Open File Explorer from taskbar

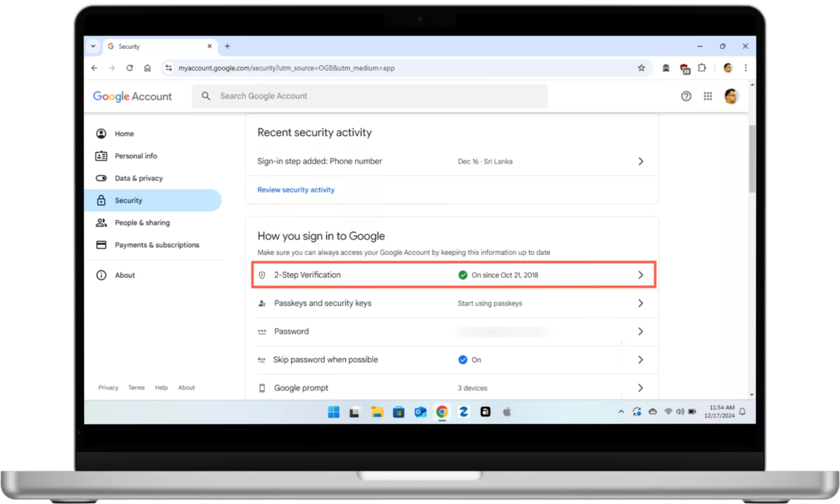[x=377, y=412]
